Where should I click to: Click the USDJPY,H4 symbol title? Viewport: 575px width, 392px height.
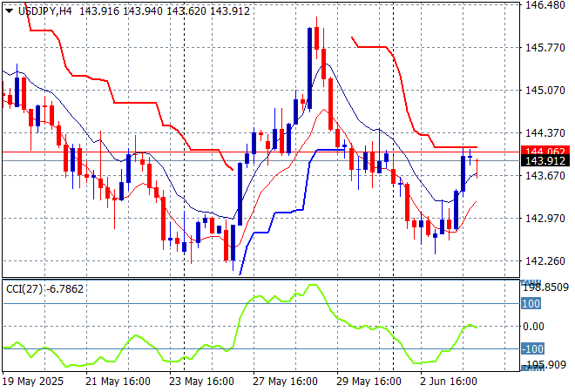[x=42, y=10]
